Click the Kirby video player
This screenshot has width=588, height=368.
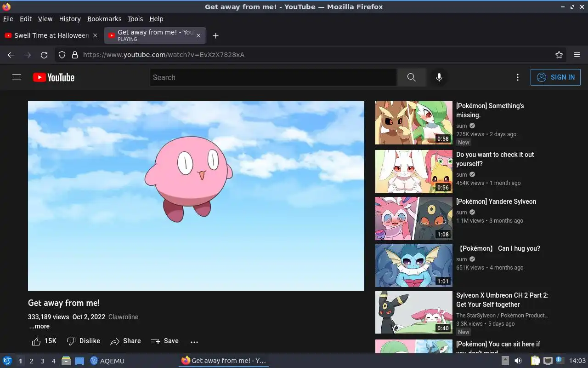coord(196,196)
